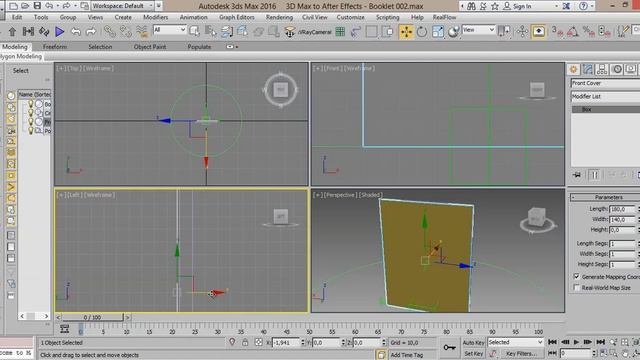Click the Use Pivot Point Center icon
640x360 pixels.
(504, 31)
